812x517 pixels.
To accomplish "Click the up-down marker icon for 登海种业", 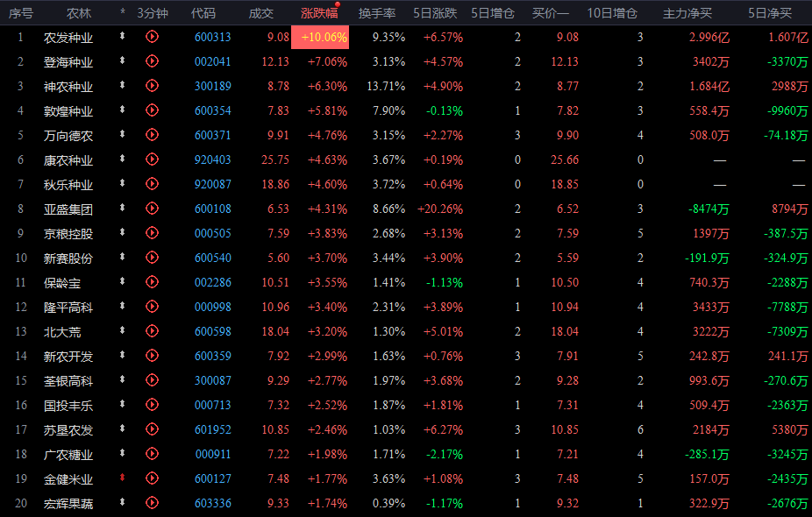I will click(x=123, y=61).
